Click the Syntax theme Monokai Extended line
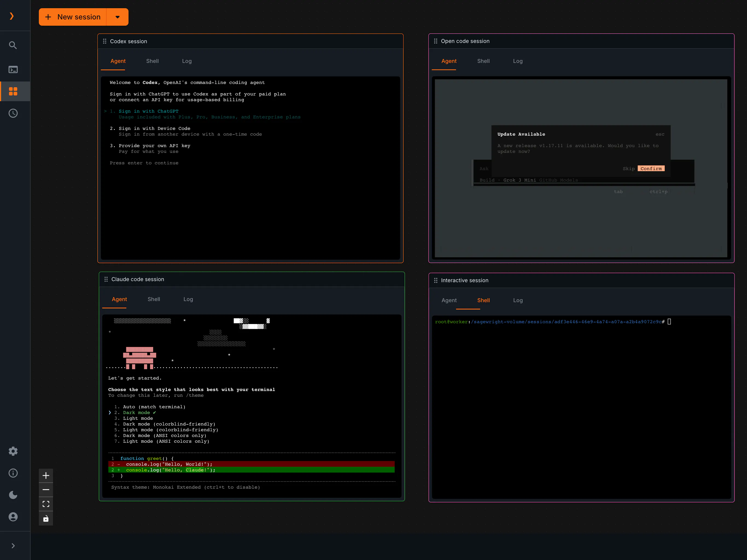747x560 pixels. click(185, 487)
